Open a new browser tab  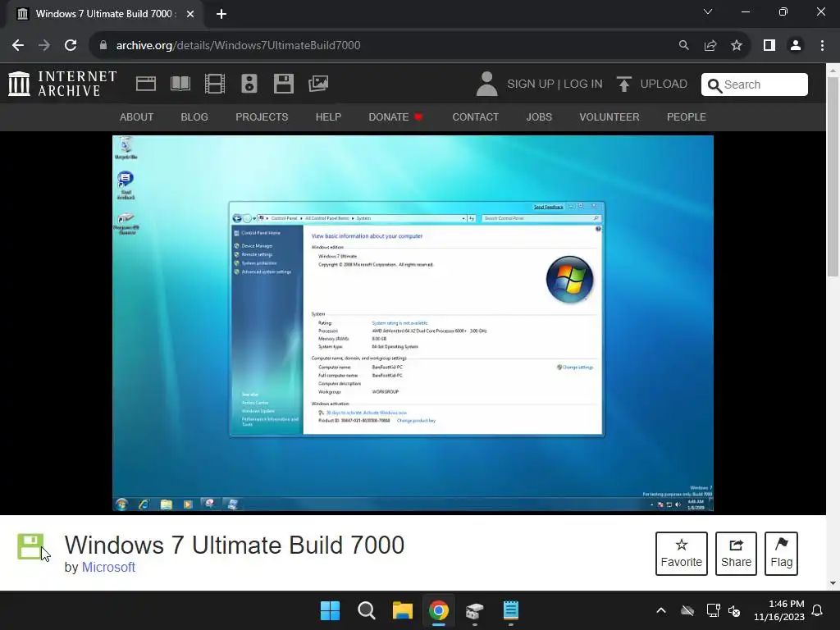click(x=221, y=14)
